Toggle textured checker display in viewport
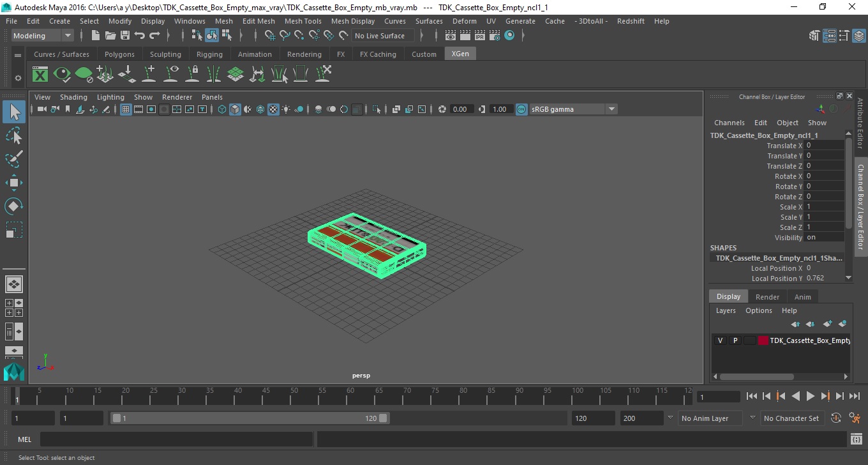This screenshot has width=868, height=465. (x=273, y=109)
